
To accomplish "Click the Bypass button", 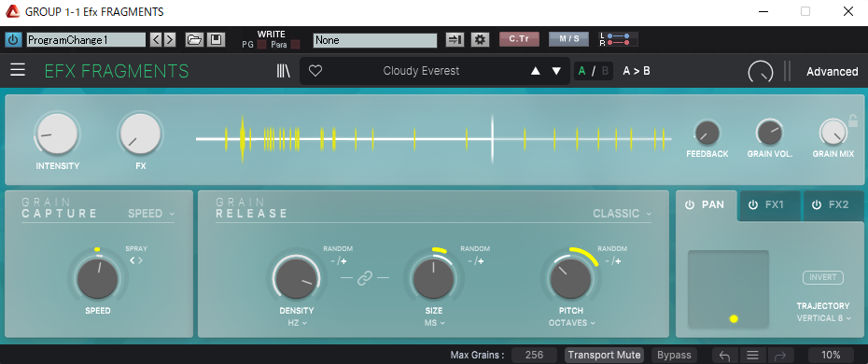I will [674, 356].
